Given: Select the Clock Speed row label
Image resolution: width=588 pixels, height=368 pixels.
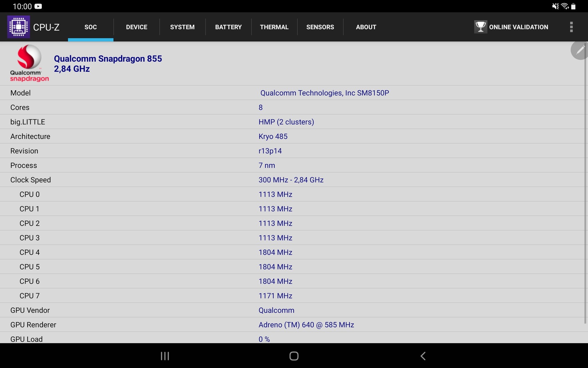Looking at the screenshot, I should (x=31, y=180).
